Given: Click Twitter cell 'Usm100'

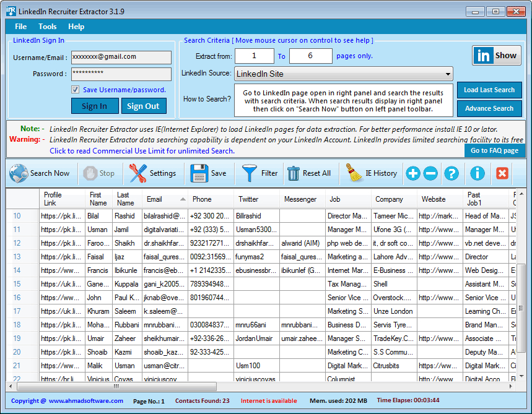Looking at the screenshot, I should click(x=256, y=366).
